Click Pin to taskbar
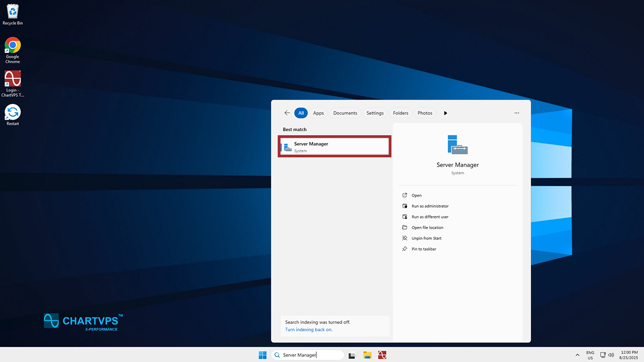 (424, 249)
